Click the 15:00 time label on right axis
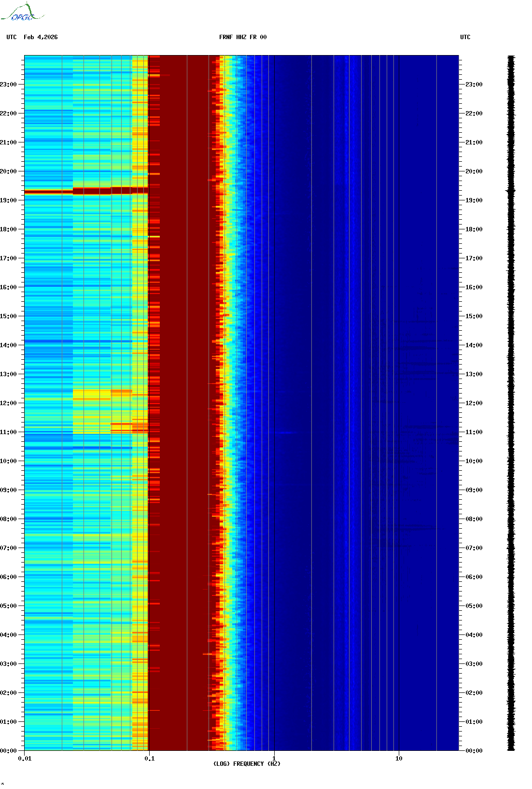 [x=474, y=316]
